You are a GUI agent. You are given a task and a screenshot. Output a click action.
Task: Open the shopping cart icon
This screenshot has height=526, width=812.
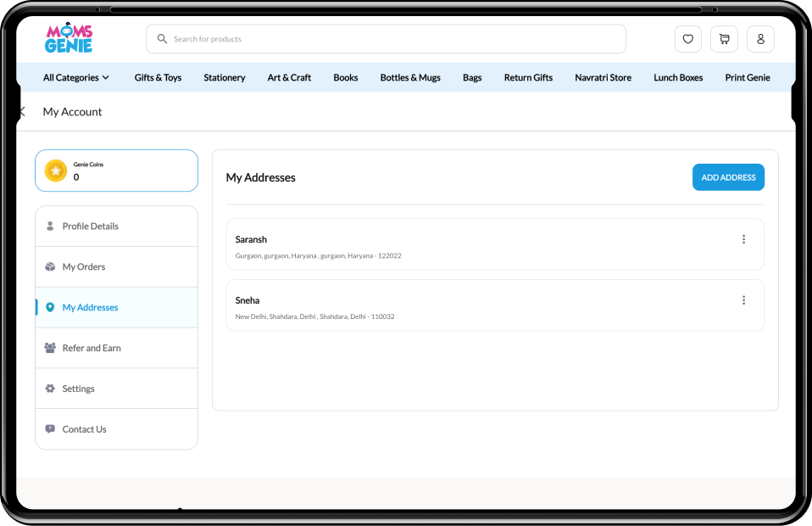coord(724,39)
